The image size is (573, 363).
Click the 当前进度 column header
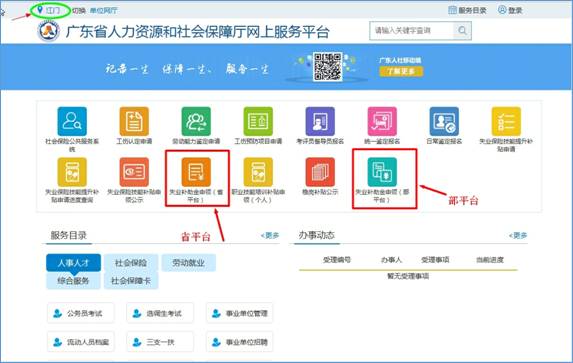click(x=490, y=260)
